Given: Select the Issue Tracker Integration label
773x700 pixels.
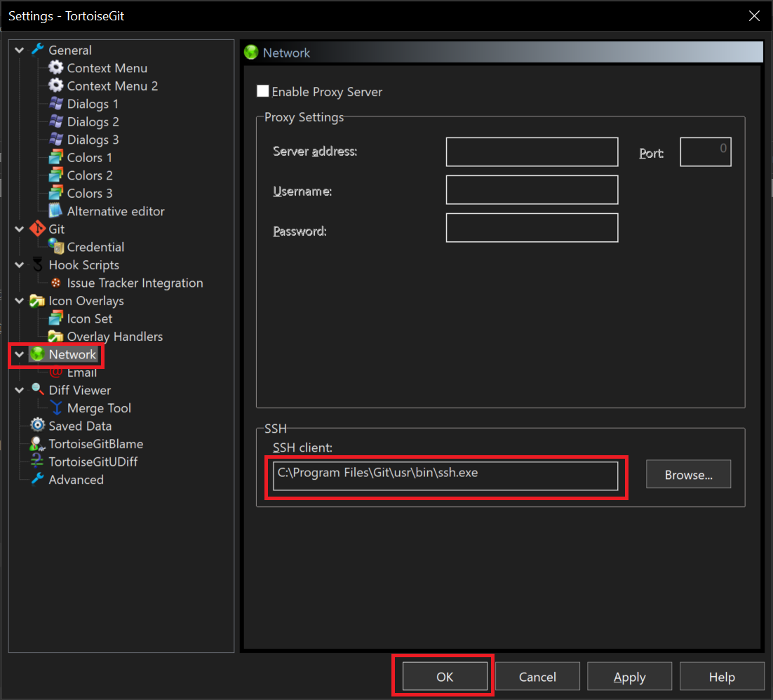Looking at the screenshot, I should (x=135, y=283).
